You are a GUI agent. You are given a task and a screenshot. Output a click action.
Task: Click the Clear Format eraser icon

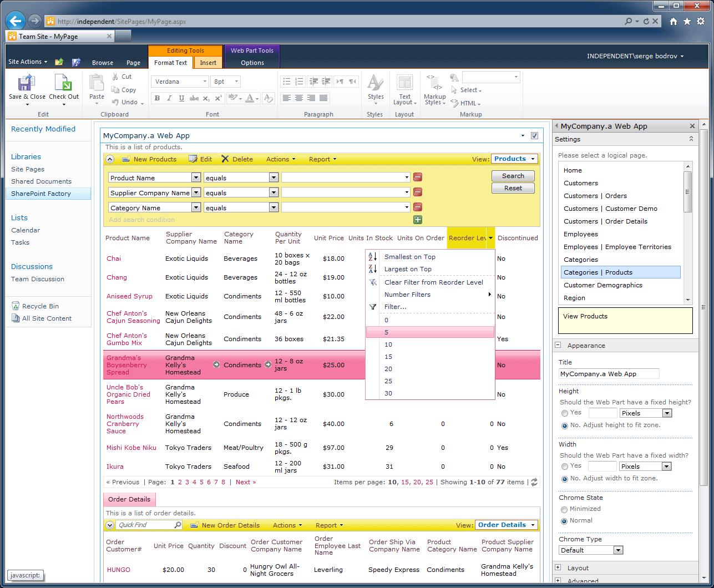[x=269, y=98]
